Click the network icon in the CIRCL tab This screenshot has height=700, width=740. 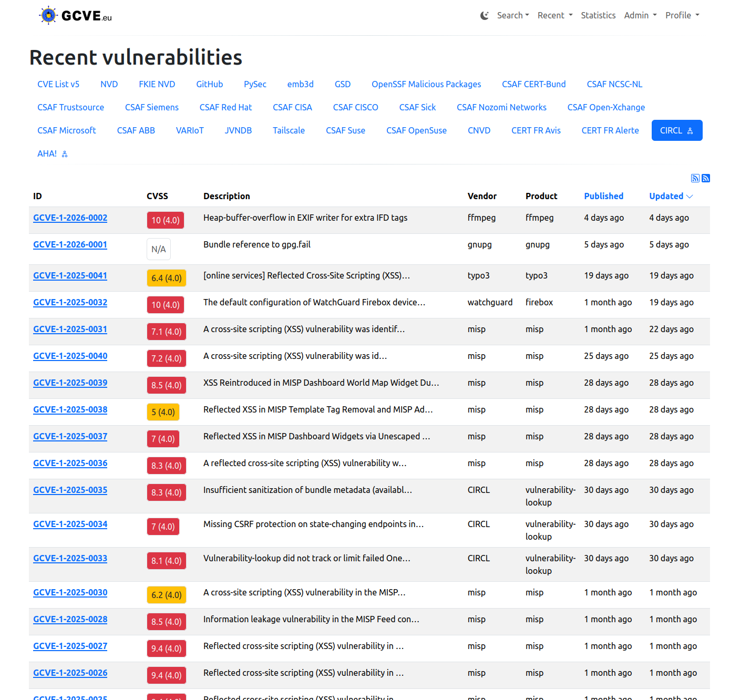pos(690,131)
